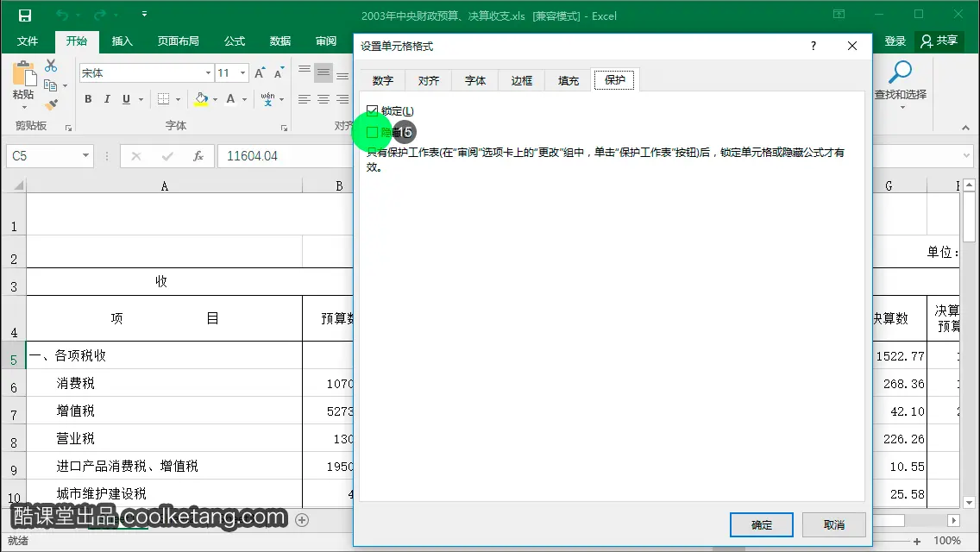Click the Cut scissors icon
Viewport: 980px width, 552px height.
[x=51, y=66]
